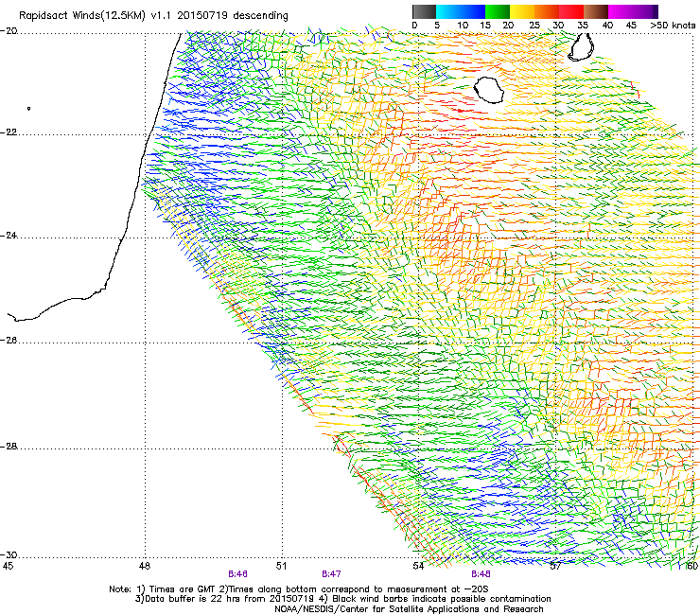Viewport: 700px width, 615px height.
Task: Click the cyan 5-10 knots legend swatch
Action: 448,11
